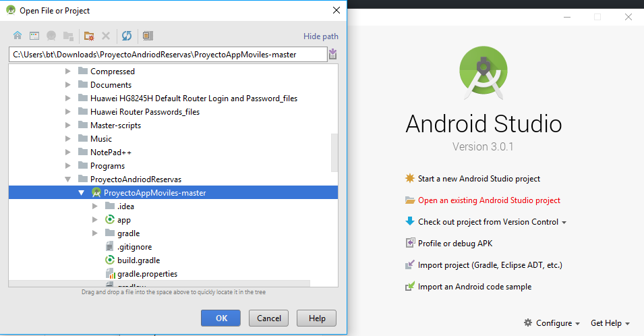Select the Programs folder row
This screenshot has height=336, width=644.
173,166
